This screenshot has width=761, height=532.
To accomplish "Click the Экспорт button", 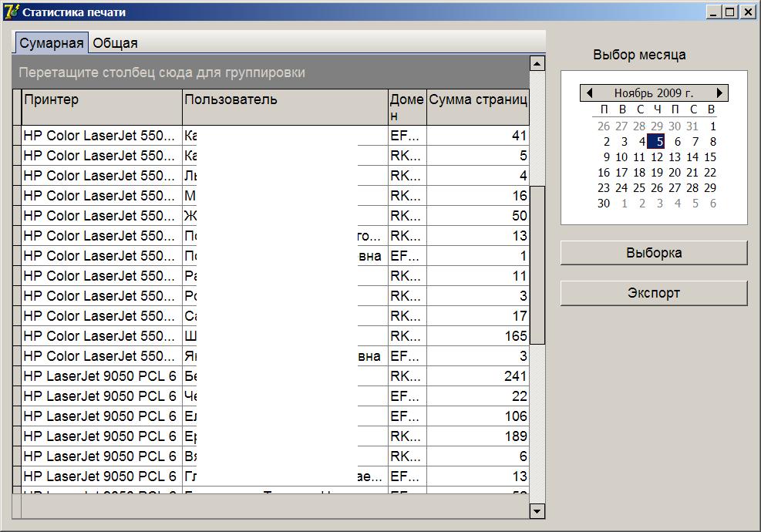I will (x=653, y=293).
